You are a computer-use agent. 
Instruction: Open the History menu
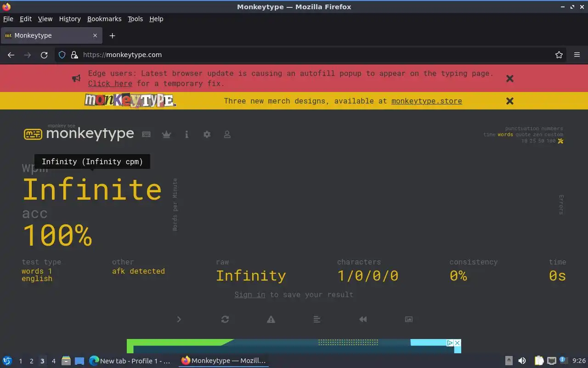70,19
